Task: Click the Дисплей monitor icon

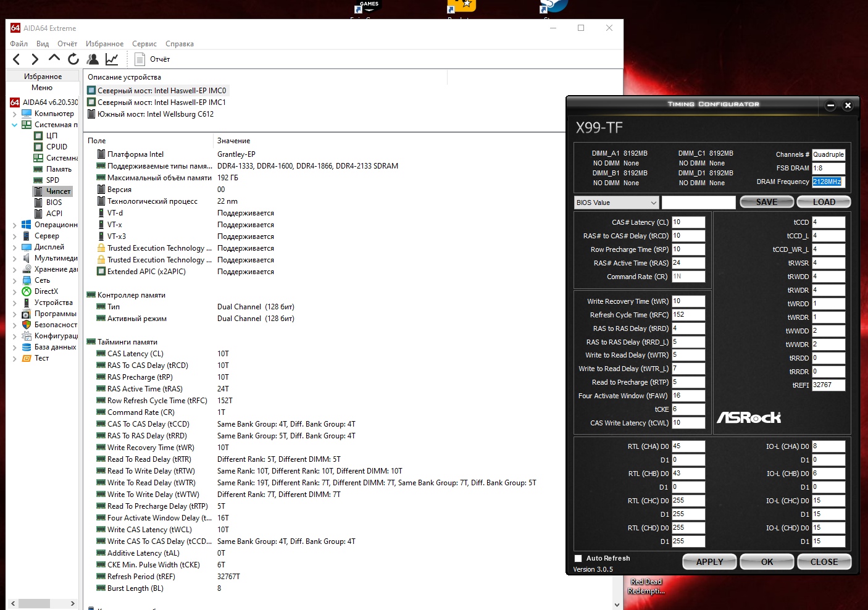Action: (27, 247)
